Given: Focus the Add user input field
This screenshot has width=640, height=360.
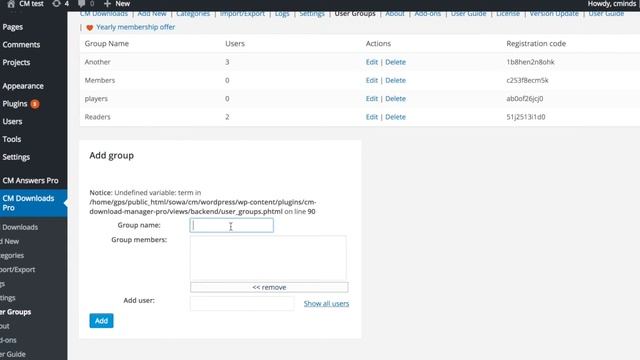Looking at the screenshot, I should pos(242,304).
